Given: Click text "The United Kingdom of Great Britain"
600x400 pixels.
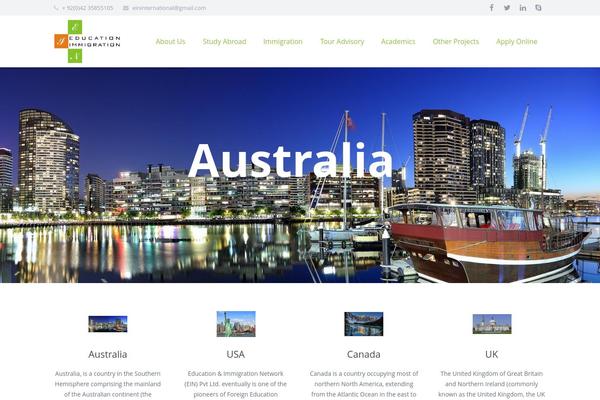Looking at the screenshot, I should tap(492, 374).
